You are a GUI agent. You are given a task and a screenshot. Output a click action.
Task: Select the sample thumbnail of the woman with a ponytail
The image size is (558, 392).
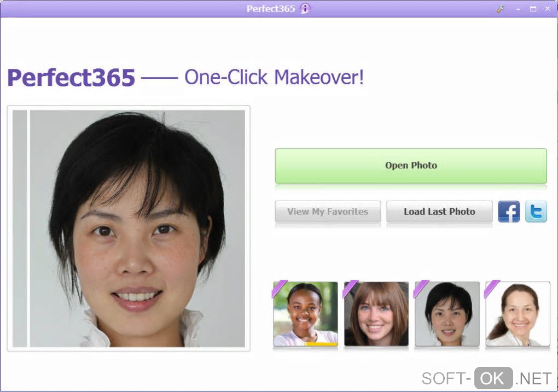pyautogui.click(x=518, y=314)
